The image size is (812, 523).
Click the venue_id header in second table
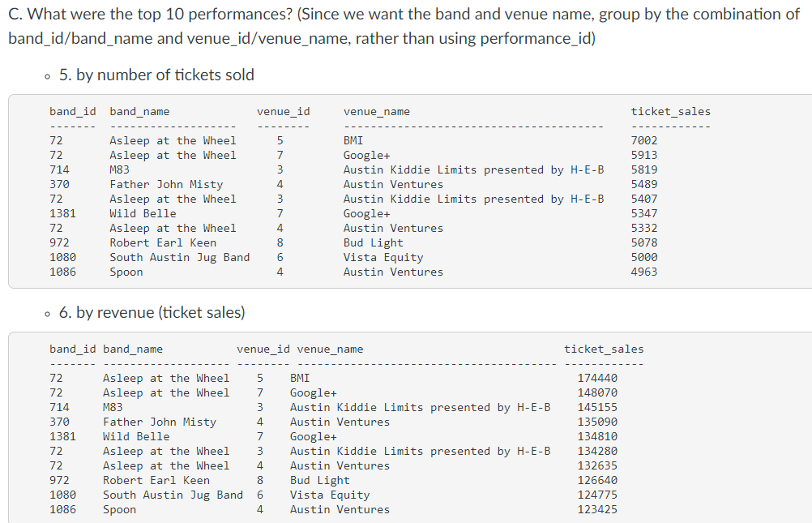coord(263,349)
